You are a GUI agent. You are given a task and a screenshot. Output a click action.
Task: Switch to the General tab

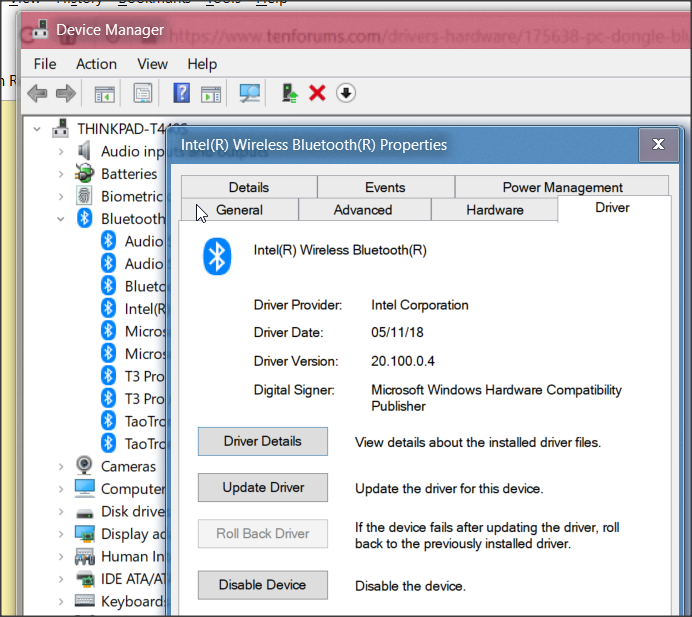click(x=239, y=210)
